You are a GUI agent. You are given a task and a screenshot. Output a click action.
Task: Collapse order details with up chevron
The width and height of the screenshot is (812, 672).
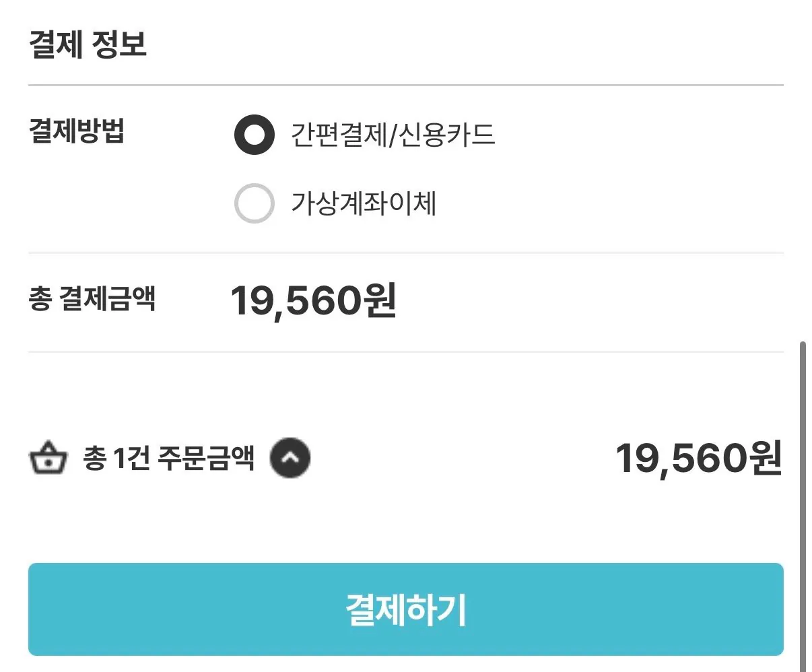coord(290,459)
